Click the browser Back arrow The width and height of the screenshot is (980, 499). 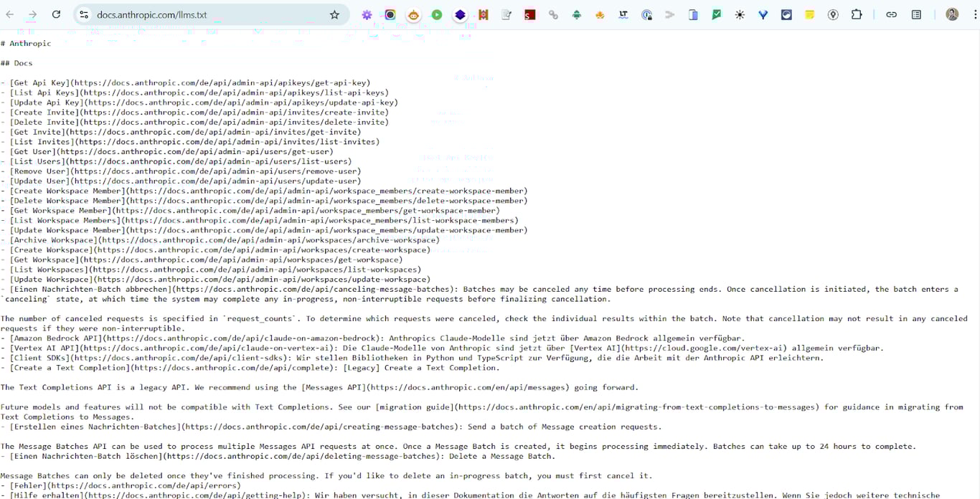pos(10,14)
